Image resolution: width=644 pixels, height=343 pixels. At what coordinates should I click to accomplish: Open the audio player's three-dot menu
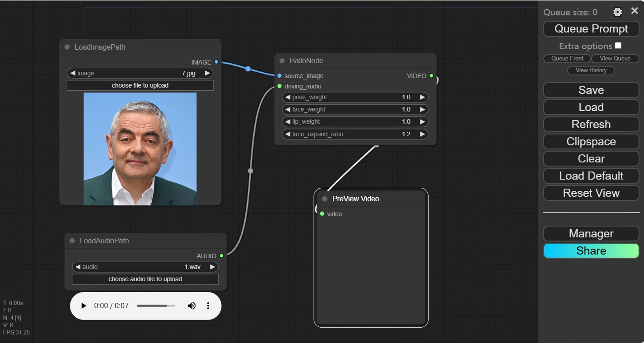coord(208,306)
